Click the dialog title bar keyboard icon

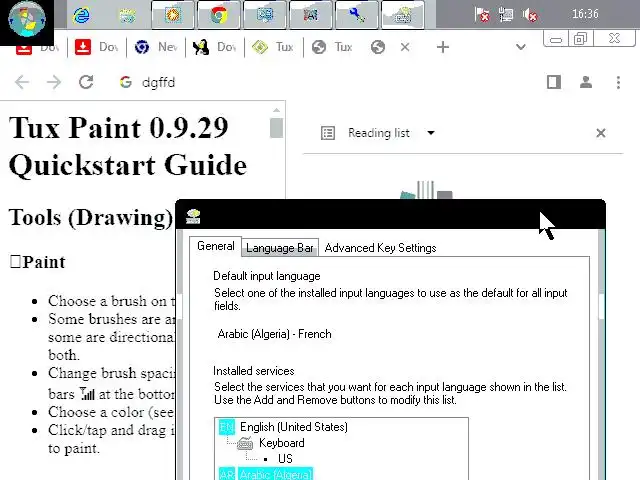[193, 216]
